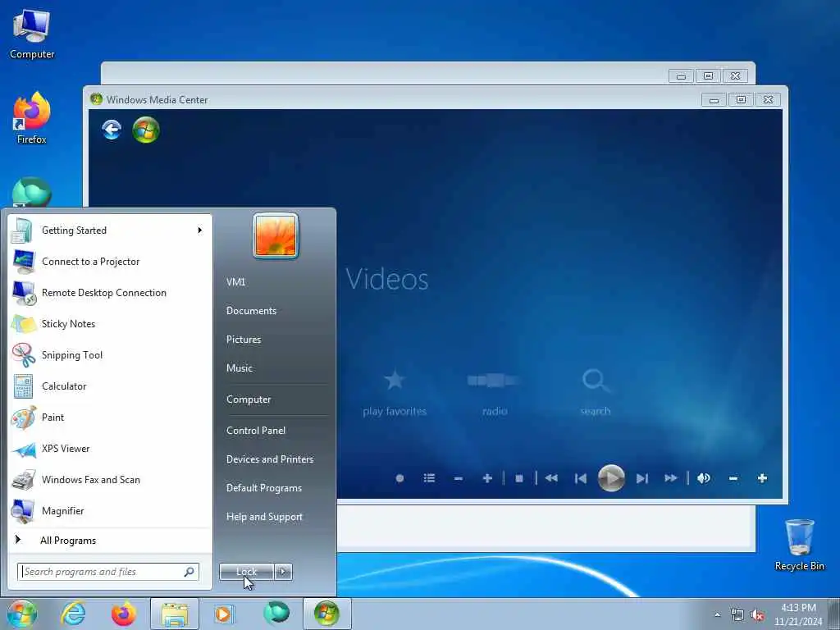Screen dimensions: 840x630
Task: Open shutdown options arrow beside Lock
Action: [x=283, y=572]
